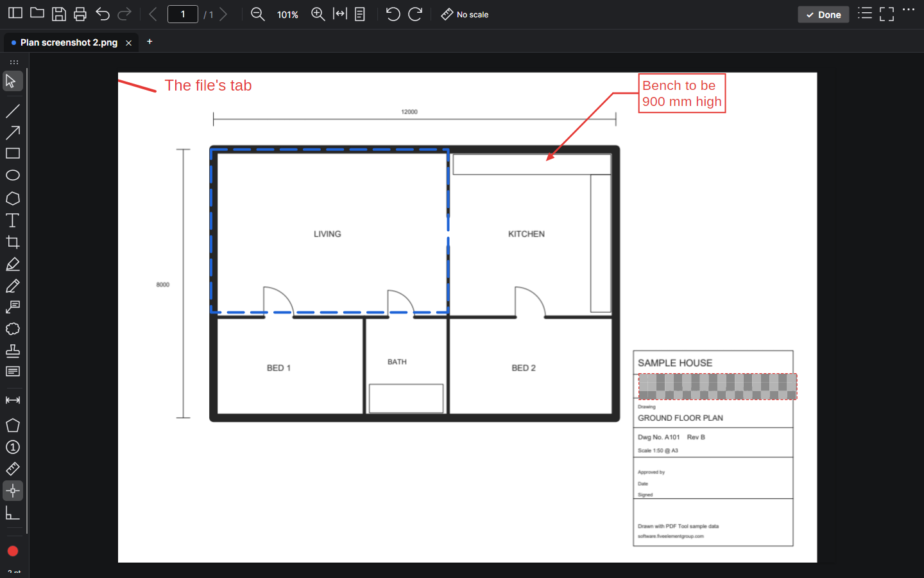Select the Callout note tool
924x578 pixels.
tap(13, 307)
